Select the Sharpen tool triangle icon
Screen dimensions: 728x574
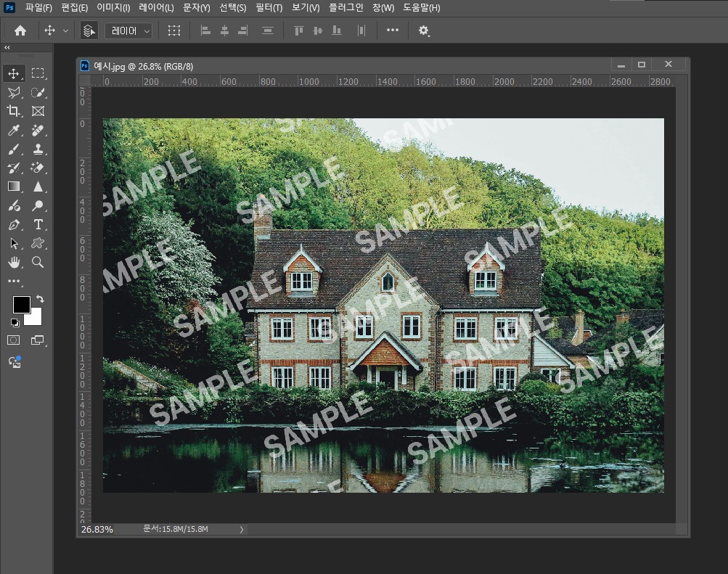(x=38, y=186)
